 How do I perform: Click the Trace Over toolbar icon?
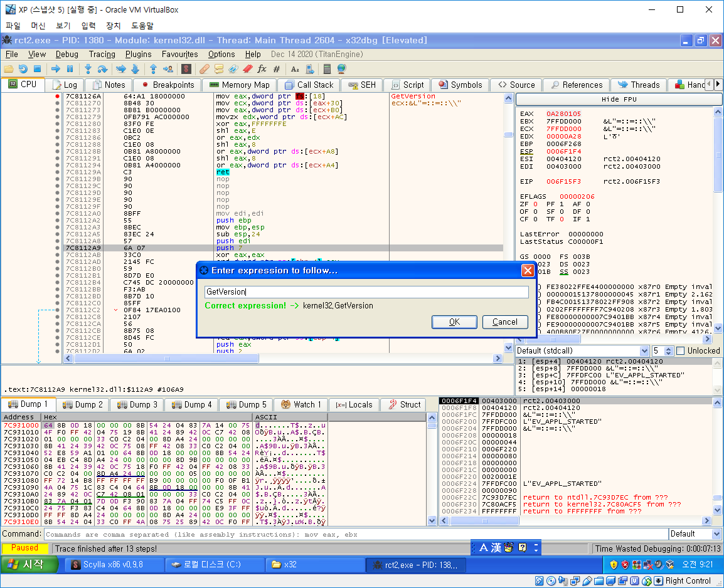(136, 69)
